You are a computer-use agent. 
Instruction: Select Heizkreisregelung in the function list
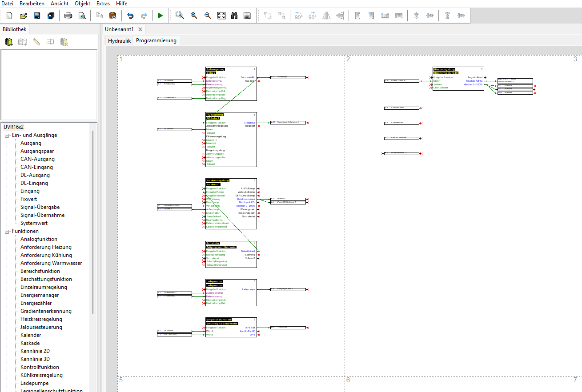(x=41, y=319)
